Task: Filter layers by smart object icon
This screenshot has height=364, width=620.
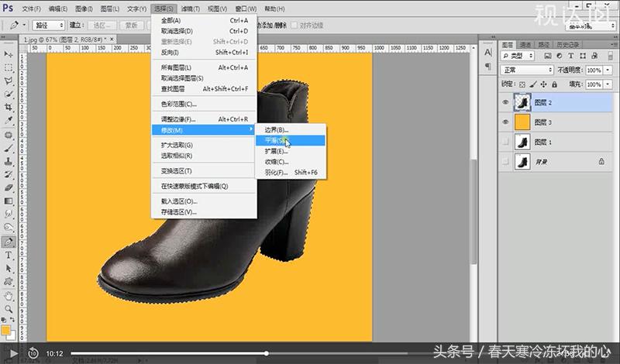Action: (594, 56)
